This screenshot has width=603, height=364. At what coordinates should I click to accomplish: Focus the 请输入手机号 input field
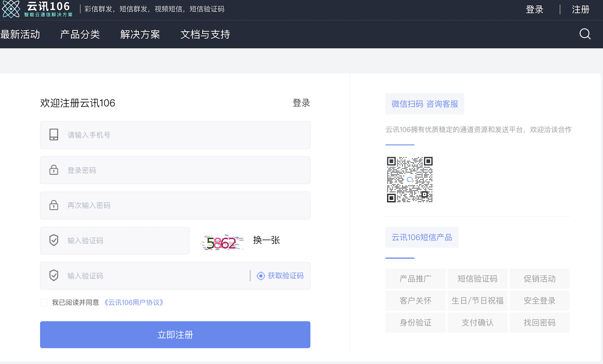175,135
